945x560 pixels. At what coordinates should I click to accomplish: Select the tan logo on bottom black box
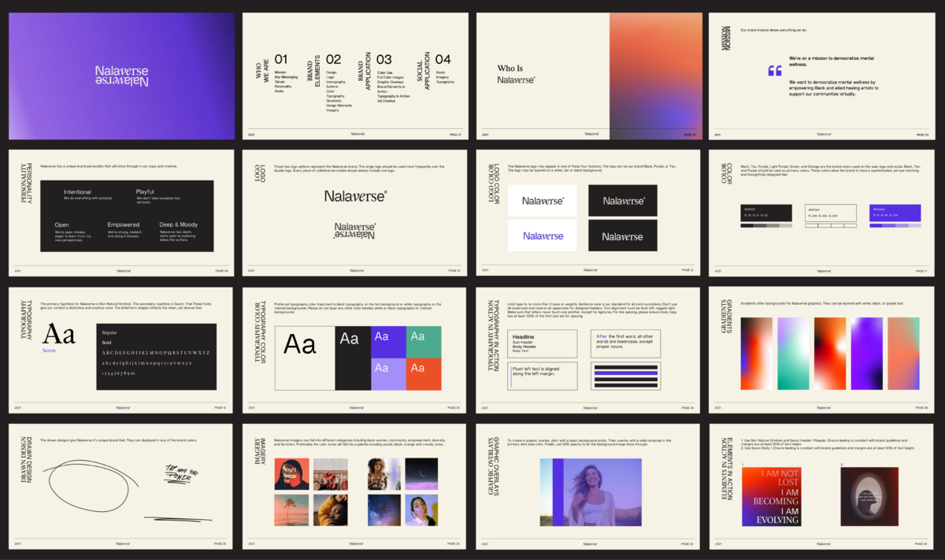click(x=623, y=235)
